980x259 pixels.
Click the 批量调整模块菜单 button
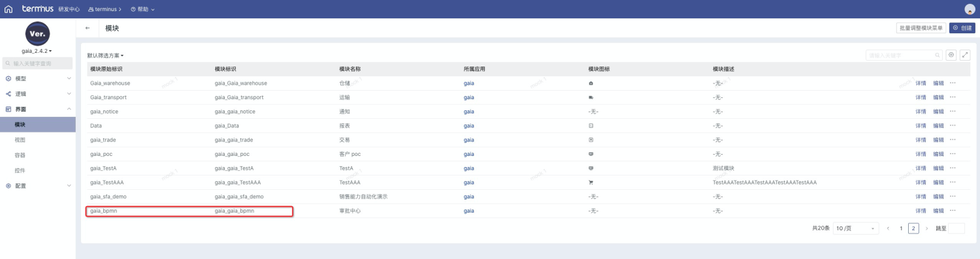pos(921,28)
